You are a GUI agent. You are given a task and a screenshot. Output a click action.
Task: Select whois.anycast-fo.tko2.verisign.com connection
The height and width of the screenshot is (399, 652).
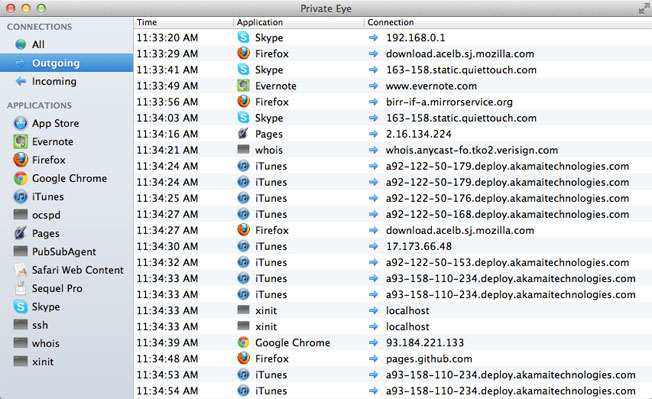pos(472,150)
